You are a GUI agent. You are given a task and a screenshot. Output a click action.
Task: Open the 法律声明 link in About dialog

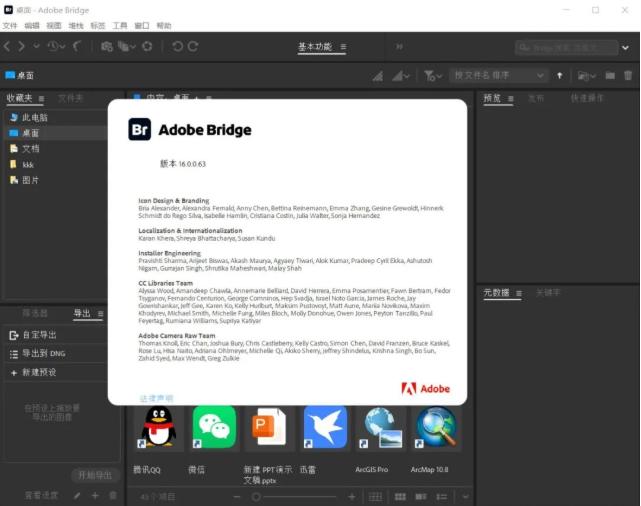[x=156, y=398]
